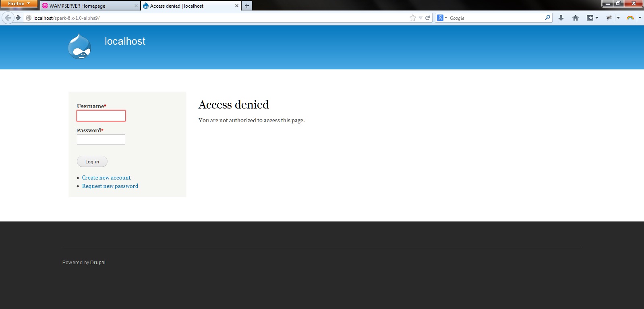Screen dimensions: 644x309
Task: Switch to Access denied | localhost tab
Action: [x=191, y=6]
